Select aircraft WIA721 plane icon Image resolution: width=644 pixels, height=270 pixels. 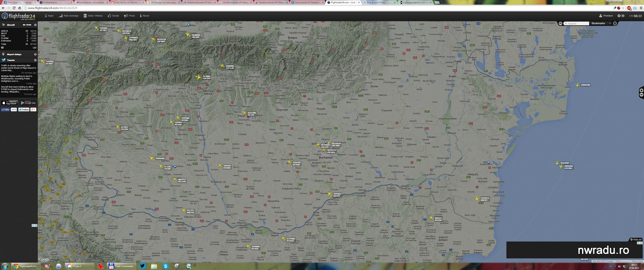[431, 218]
